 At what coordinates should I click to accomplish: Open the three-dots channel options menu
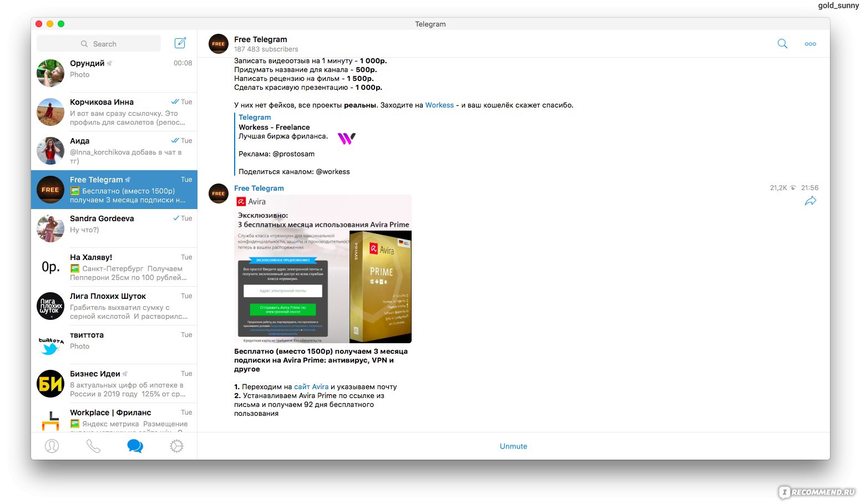coord(811,44)
